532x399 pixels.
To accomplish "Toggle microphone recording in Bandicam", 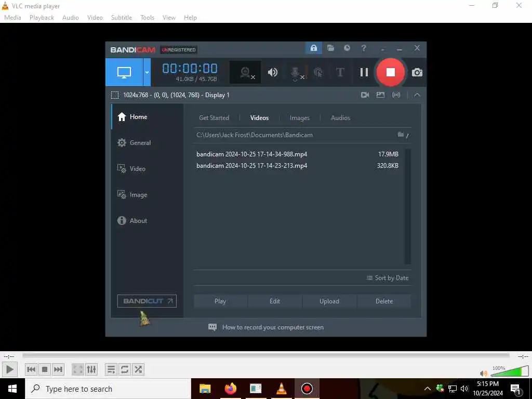I will [x=296, y=73].
